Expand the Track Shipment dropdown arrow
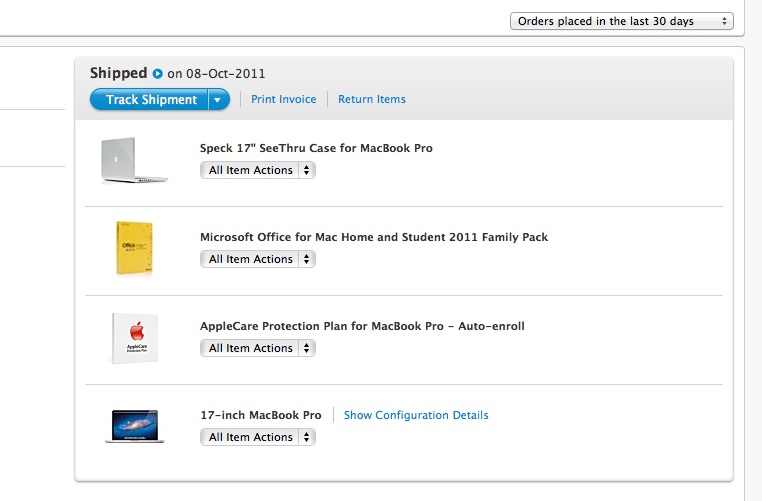 tap(219, 99)
